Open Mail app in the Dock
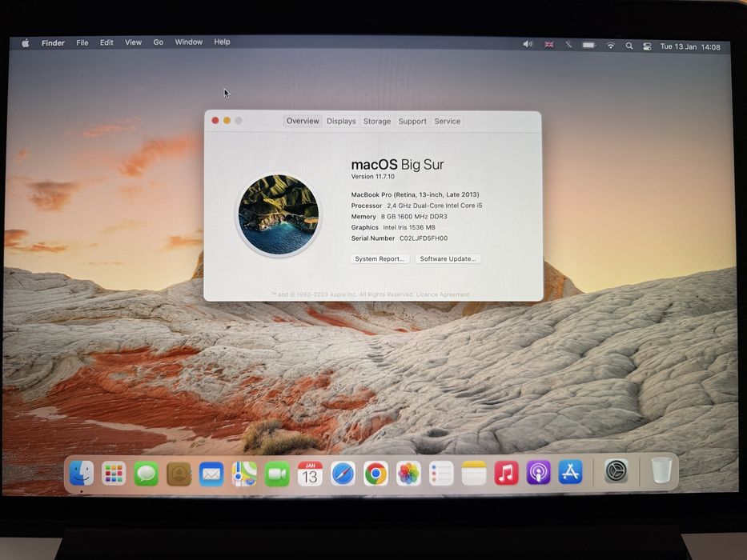Image resolution: width=747 pixels, height=560 pixels. pyautogui.click(x=211, y=474)
